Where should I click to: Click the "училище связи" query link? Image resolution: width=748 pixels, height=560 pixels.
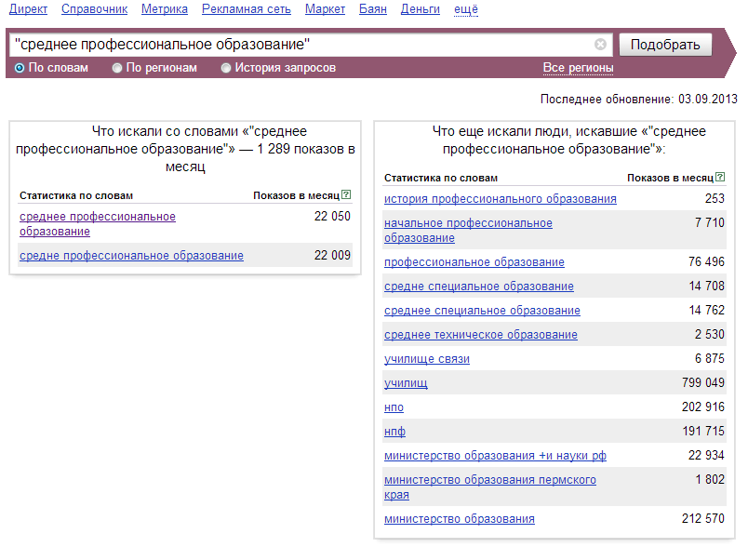427,359
